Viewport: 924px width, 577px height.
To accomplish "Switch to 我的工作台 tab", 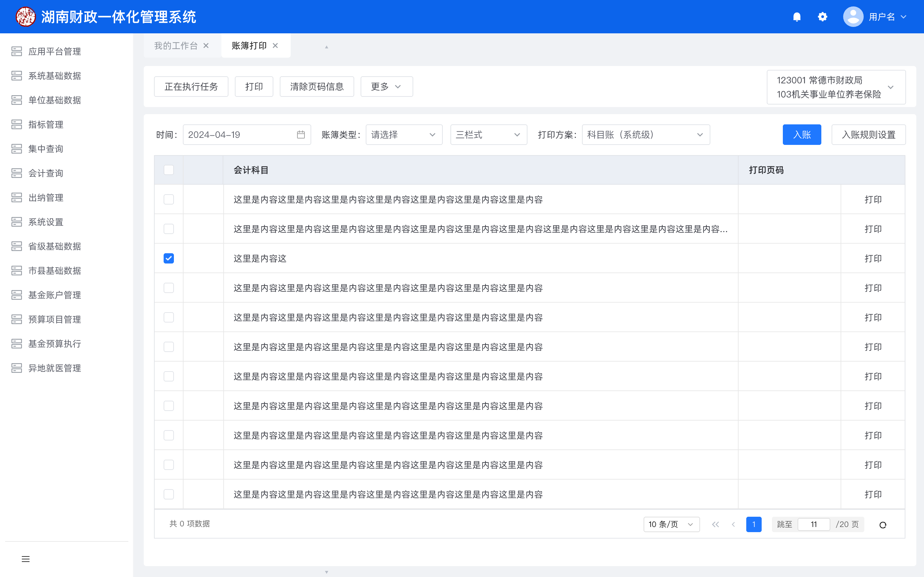I will (176, 46).
